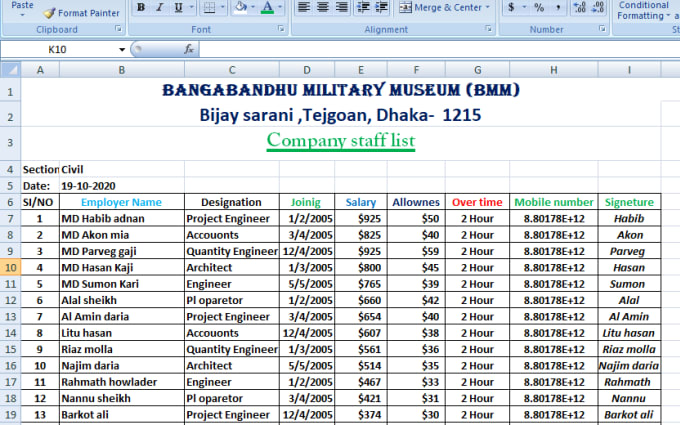Click the Format Painter tool
680x425 pixels.
click(82, 13)
